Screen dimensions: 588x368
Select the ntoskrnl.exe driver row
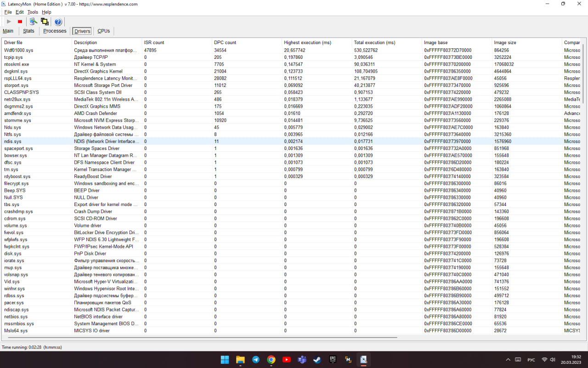click(291, 64)
